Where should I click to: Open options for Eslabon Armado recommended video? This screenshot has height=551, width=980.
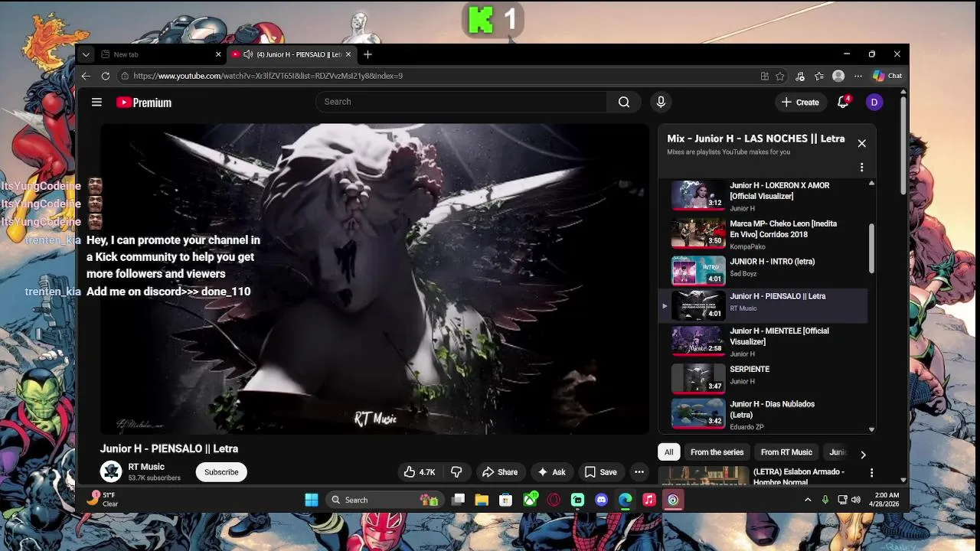(871, 473)
